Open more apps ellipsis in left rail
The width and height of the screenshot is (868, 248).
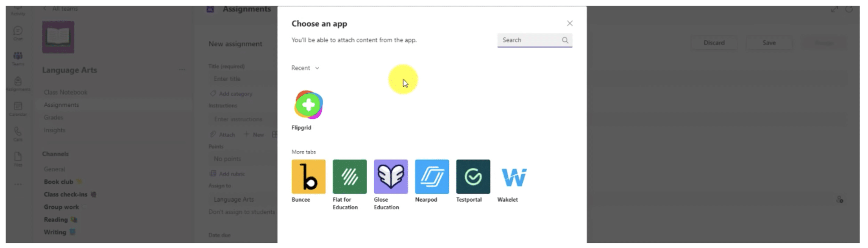pos(18,184)
